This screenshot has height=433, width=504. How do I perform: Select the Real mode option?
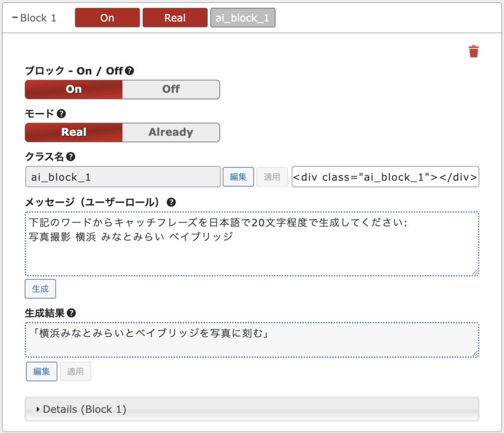(x=74, y=132)
